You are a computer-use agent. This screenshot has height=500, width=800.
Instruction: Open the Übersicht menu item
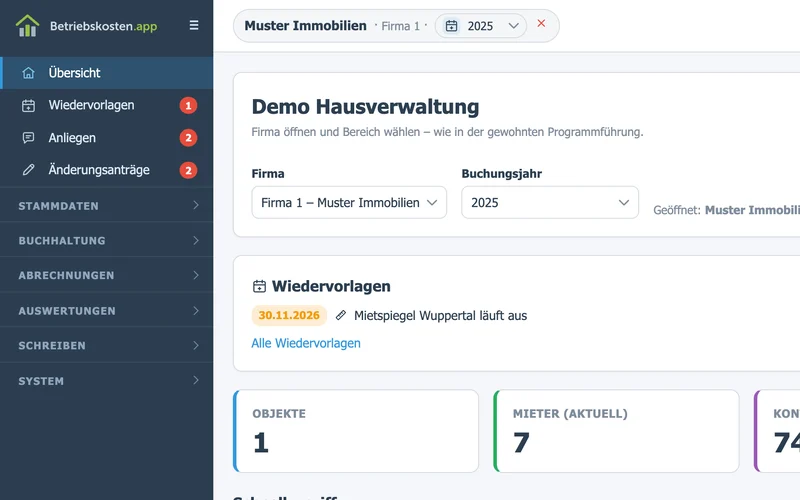click(107, 73)
